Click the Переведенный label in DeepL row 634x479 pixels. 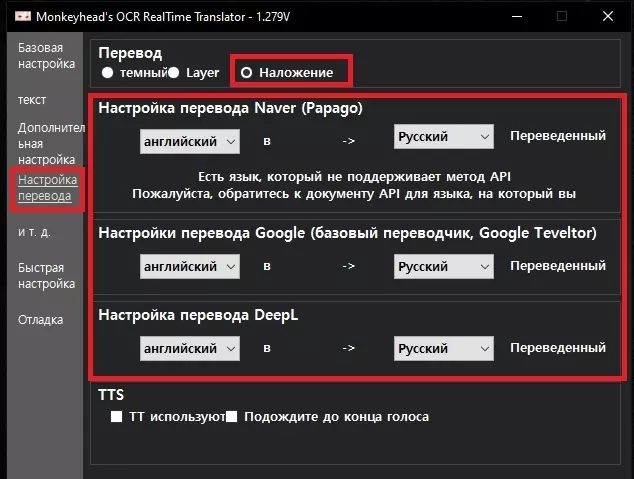(558, 348)
